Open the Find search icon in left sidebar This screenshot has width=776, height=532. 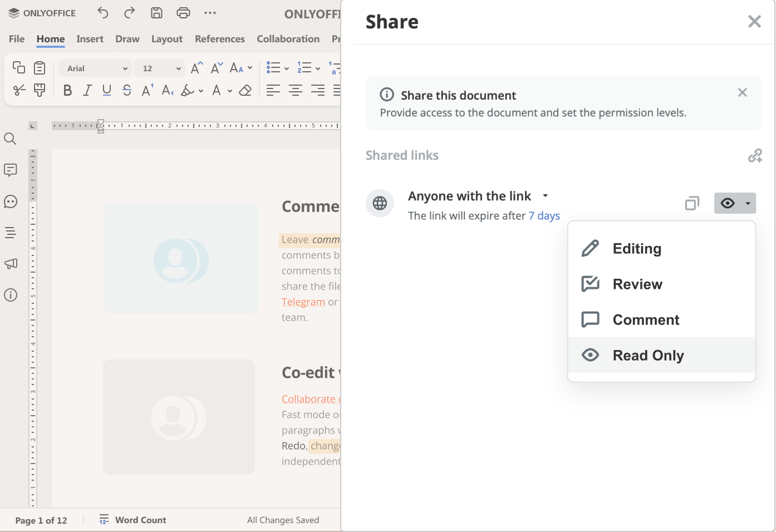pyautogui.click(x=10, y=139)
